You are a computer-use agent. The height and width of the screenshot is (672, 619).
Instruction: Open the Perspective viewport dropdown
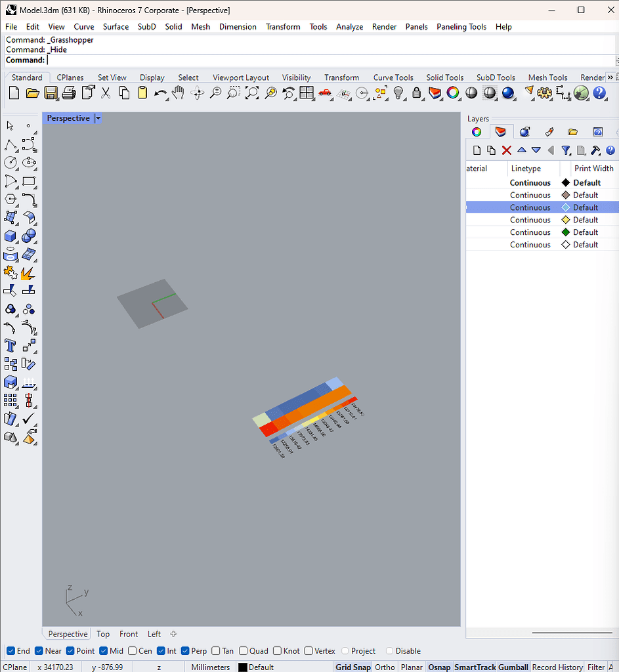(98, 118)
